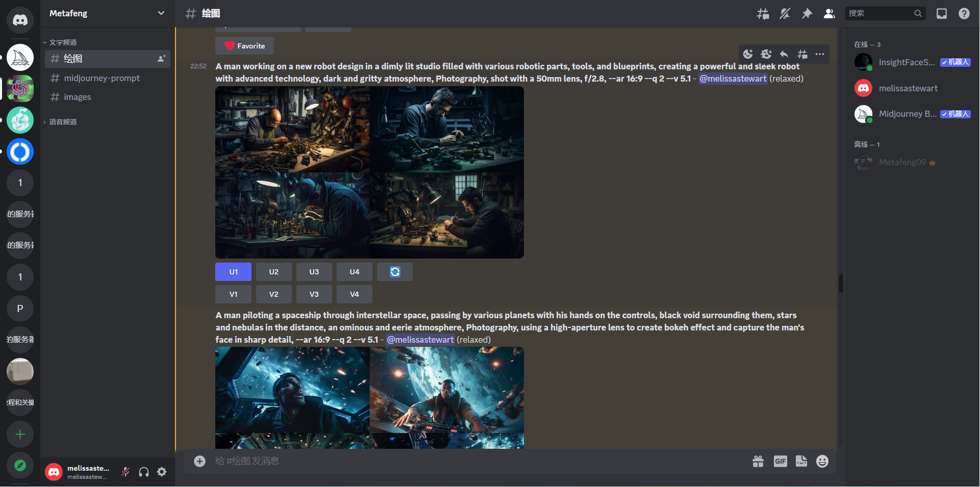Open the teal swirl server icon
This screenshot has height=487, width=980.
[x=20, y=120]
